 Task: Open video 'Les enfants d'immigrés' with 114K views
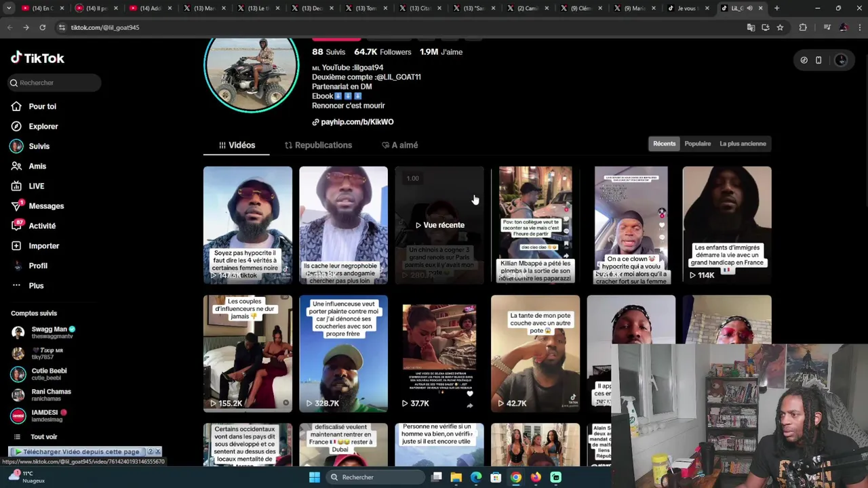726,225
